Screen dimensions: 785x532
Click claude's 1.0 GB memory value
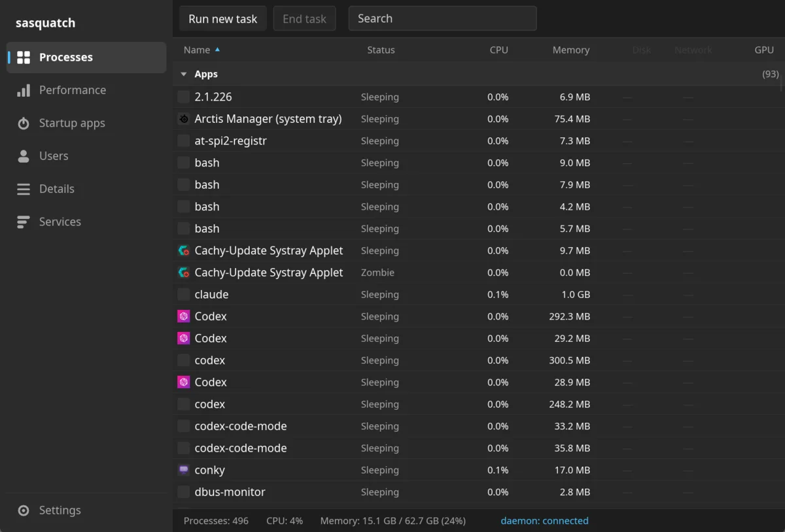coord(575,295)
